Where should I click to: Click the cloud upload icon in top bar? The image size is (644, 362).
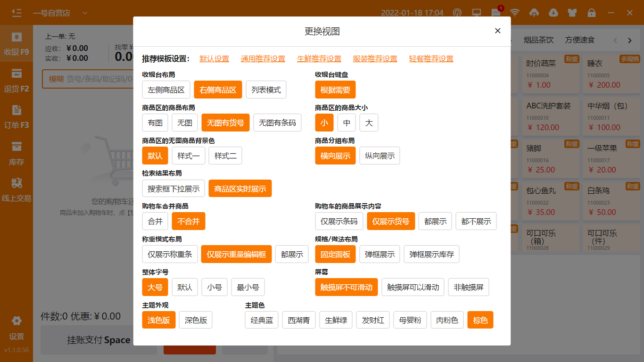[x=534, y=13]
